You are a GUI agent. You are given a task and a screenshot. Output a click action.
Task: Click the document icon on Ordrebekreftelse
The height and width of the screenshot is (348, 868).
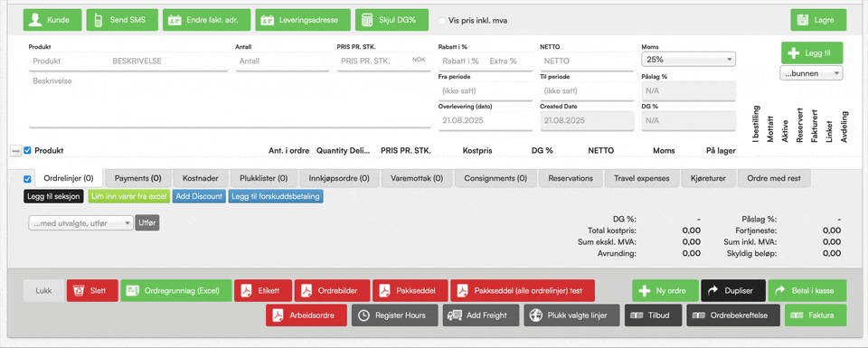tap(699, 315)
